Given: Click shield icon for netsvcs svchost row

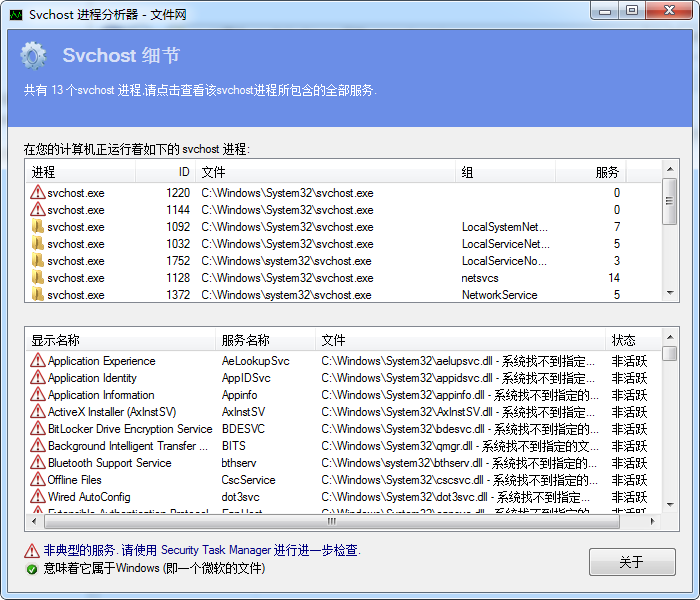Looking at the screenshot, I should click(x=38, y=278).
